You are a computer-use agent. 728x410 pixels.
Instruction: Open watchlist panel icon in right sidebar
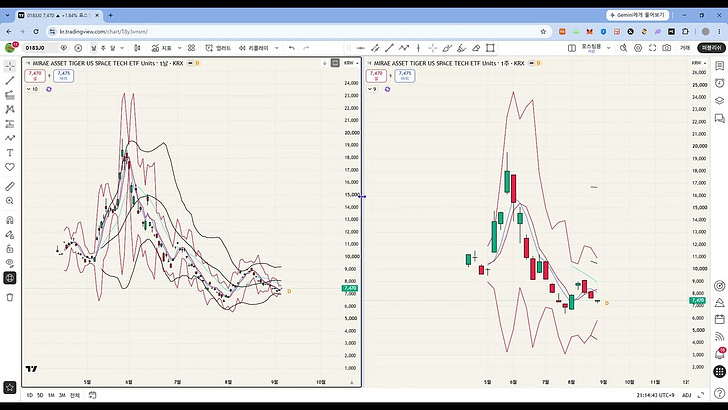pyautogui.click(x=719, y=66)
